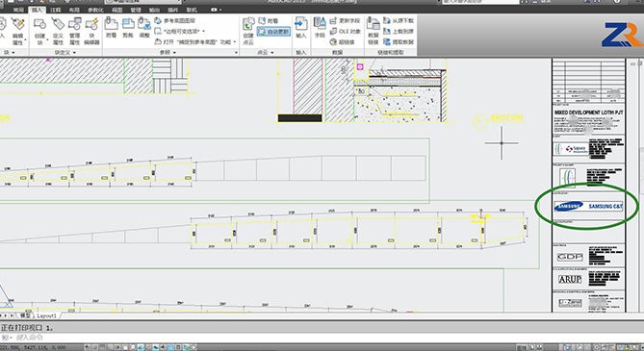Focus the command line input field

pyautogui.click(x=321, y=338)
